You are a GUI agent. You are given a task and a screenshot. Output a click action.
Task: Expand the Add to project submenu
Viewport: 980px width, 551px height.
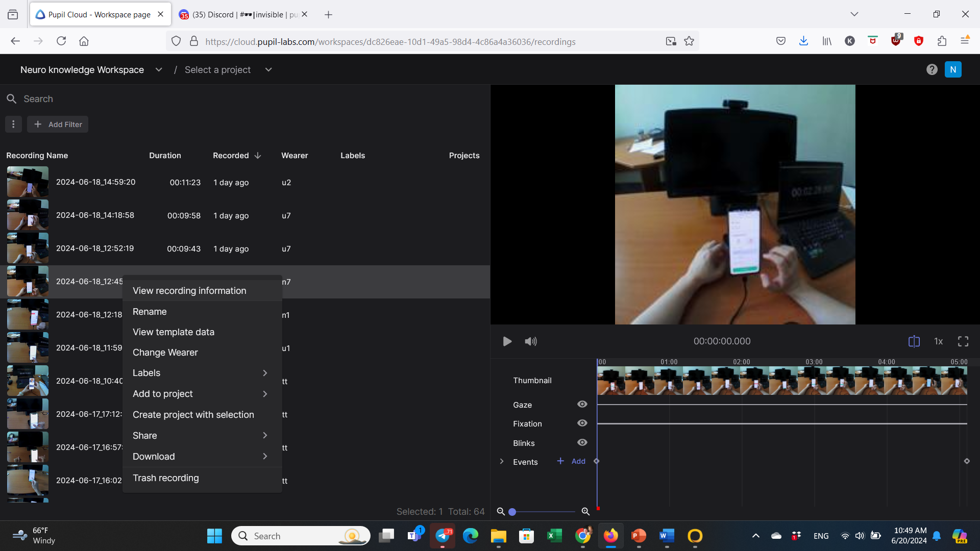tap(202, 394)
